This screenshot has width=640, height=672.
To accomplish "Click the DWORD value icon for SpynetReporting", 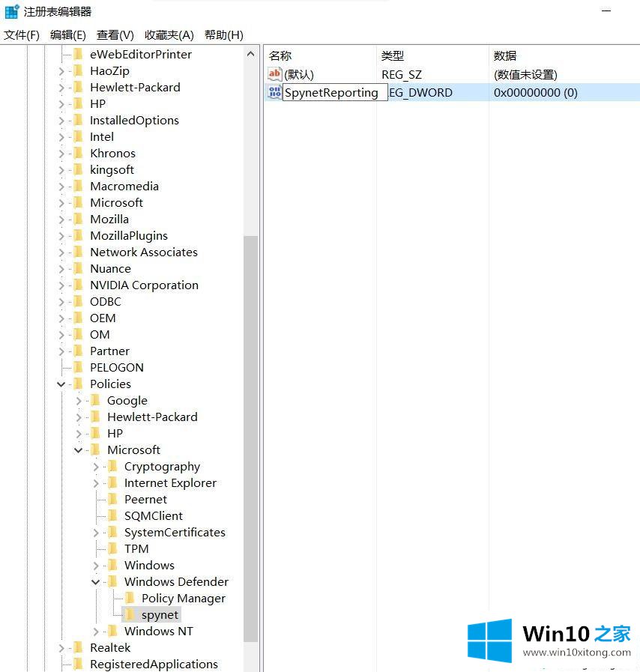I will [274, 92].
